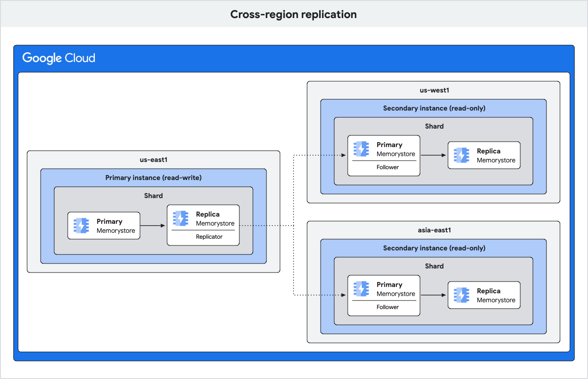
Task: Click the Google Cloud logo
Action: [x=59, y=58]
